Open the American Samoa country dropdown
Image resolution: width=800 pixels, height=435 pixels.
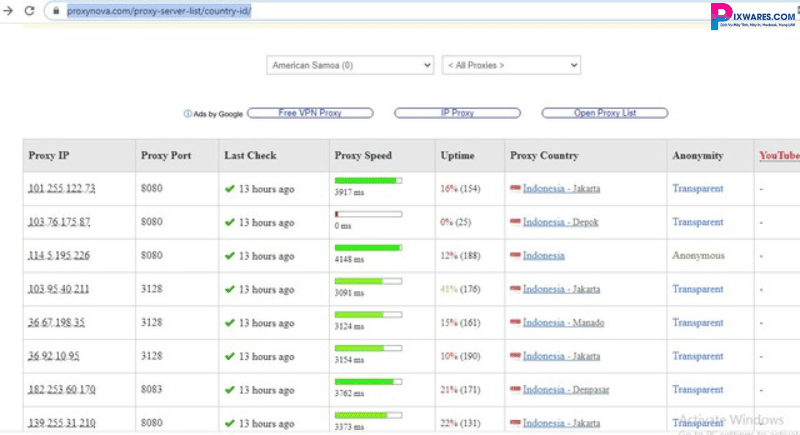pyautogui.click(x=350, y=65)
